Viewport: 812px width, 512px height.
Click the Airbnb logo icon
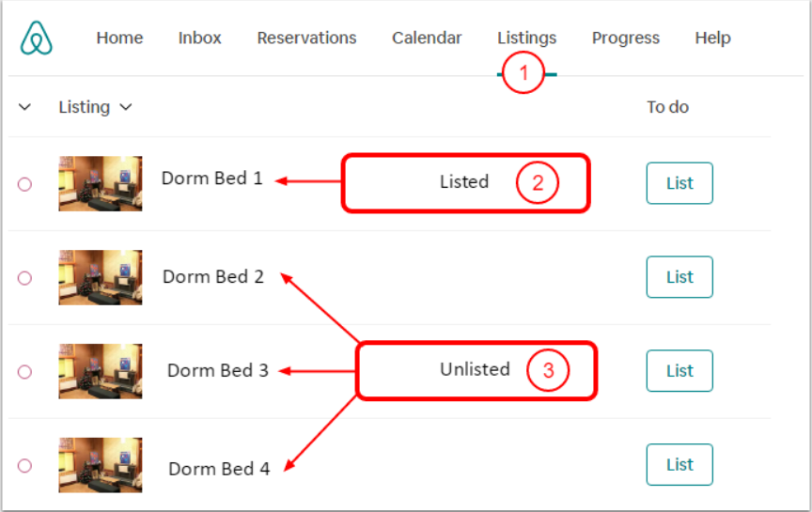pyautogui.click(x=37, y=39)
